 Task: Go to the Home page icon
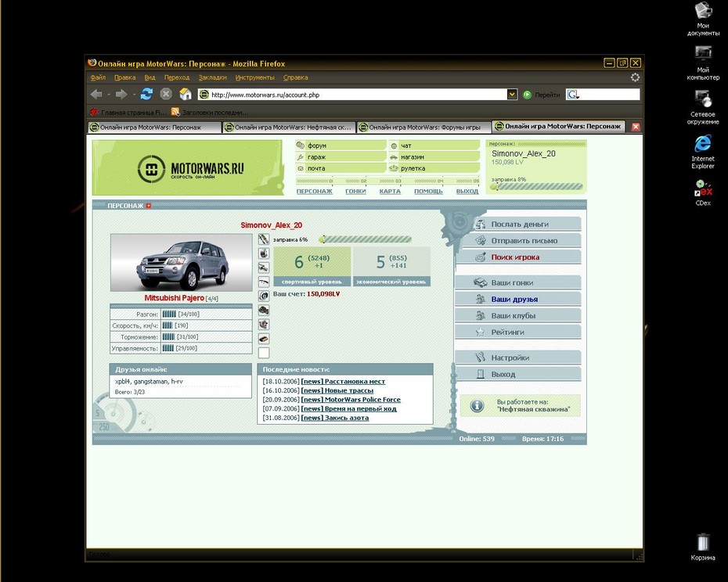[x=186, y=94]
